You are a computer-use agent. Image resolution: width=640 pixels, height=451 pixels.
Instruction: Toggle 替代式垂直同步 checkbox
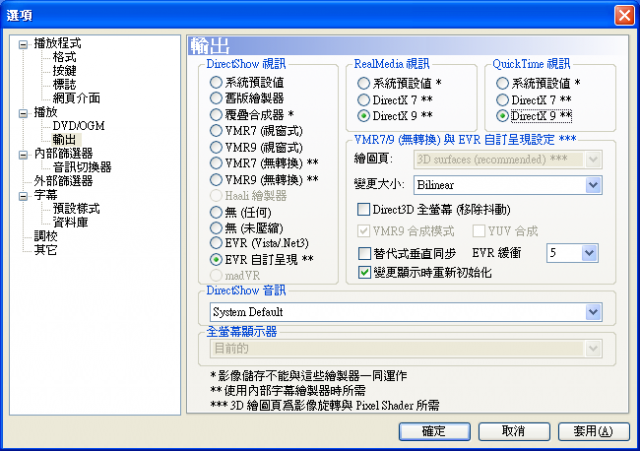(x=364, y=253)
